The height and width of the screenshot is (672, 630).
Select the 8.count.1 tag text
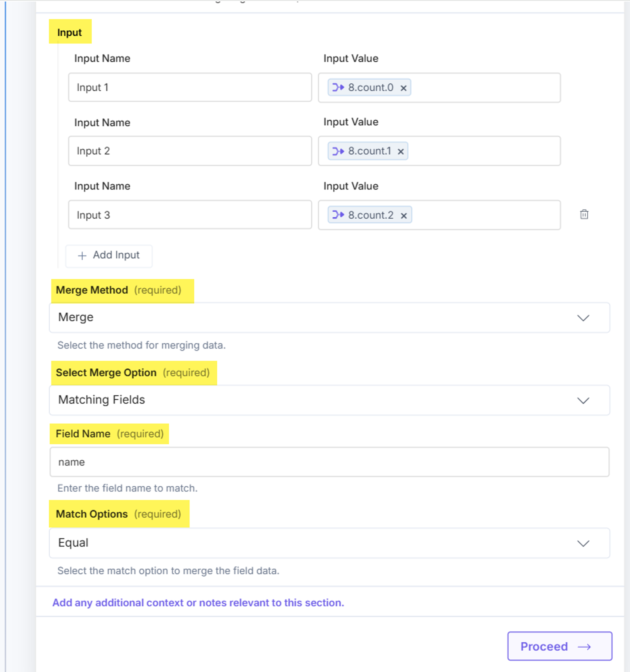(369, 151)
